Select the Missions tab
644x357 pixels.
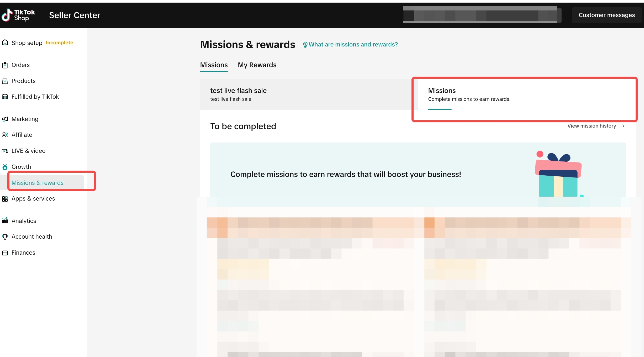point(214,65)
